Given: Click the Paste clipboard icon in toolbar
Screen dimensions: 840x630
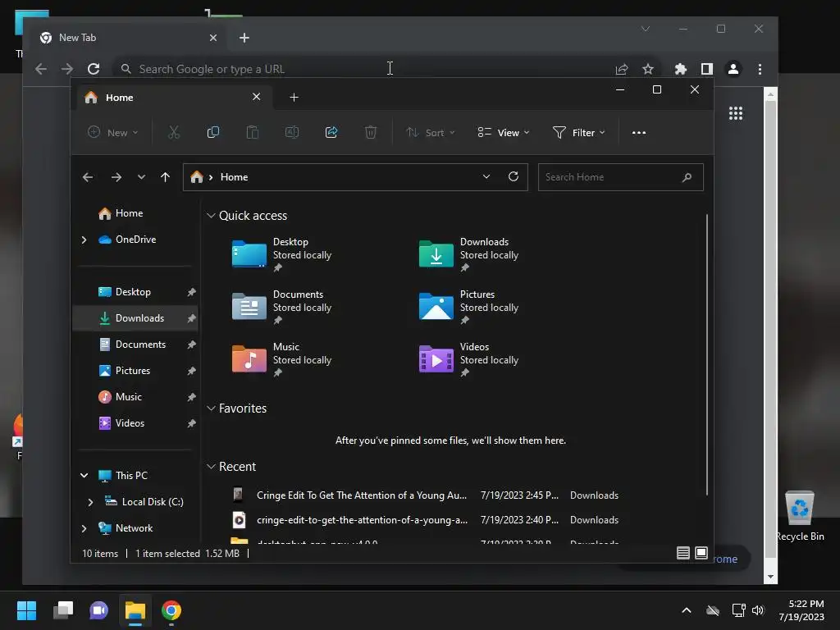Looking at the screenshot, I should pyautogui.click(x=253, y=132).
